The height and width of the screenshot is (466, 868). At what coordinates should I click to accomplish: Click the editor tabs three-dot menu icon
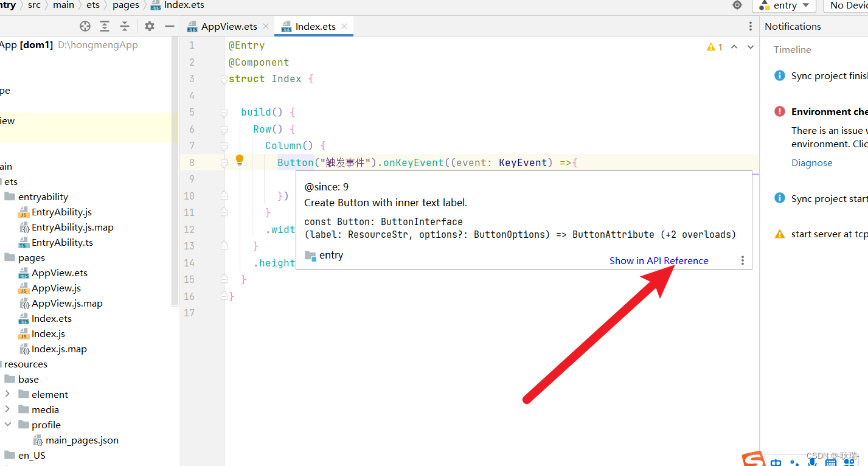[x=750, y=26]
